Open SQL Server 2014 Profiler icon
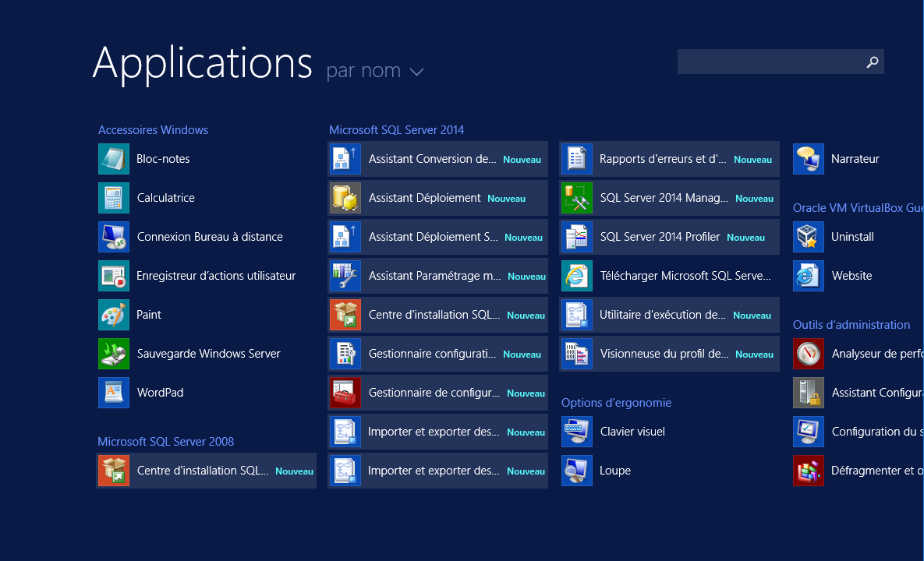The height and width of the screenshot is (561, 924). click(577, 237)
